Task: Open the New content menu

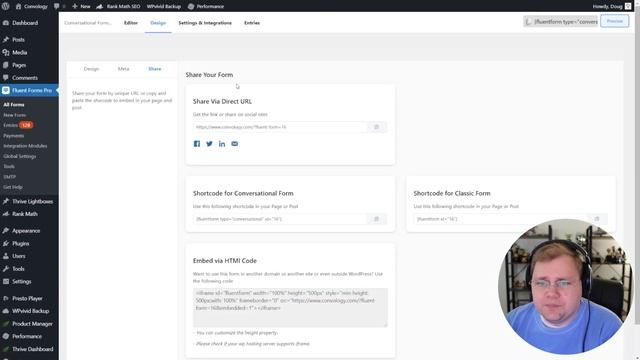Action: coord(81,6)
